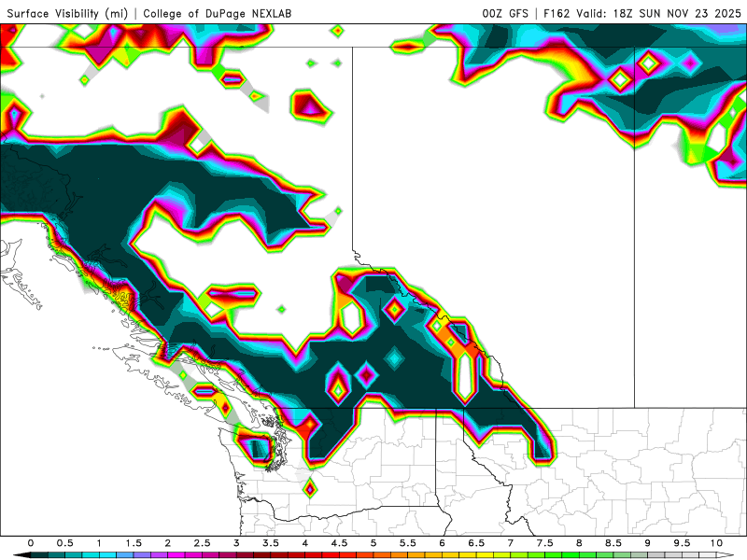Click the "F162" forecast hour text
The height and width of the screenshot is (560, 747).
(557, 13)
